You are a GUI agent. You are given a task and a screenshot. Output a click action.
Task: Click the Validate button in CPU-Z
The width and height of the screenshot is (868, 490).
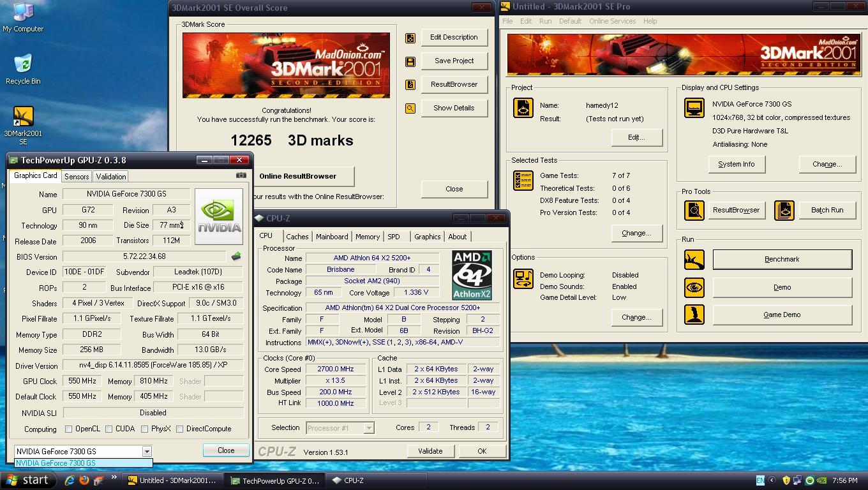click(430, 451)
